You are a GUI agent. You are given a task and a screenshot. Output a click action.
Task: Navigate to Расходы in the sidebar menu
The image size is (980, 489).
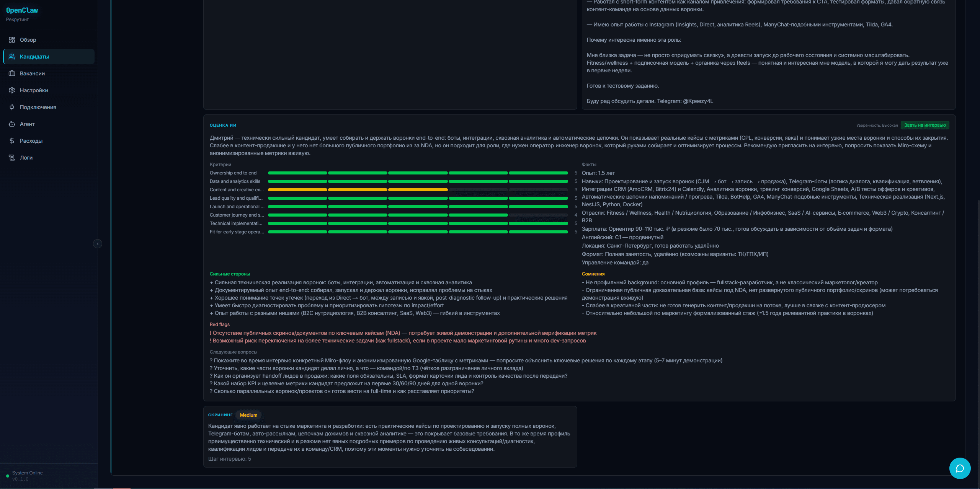coord(31,141)
